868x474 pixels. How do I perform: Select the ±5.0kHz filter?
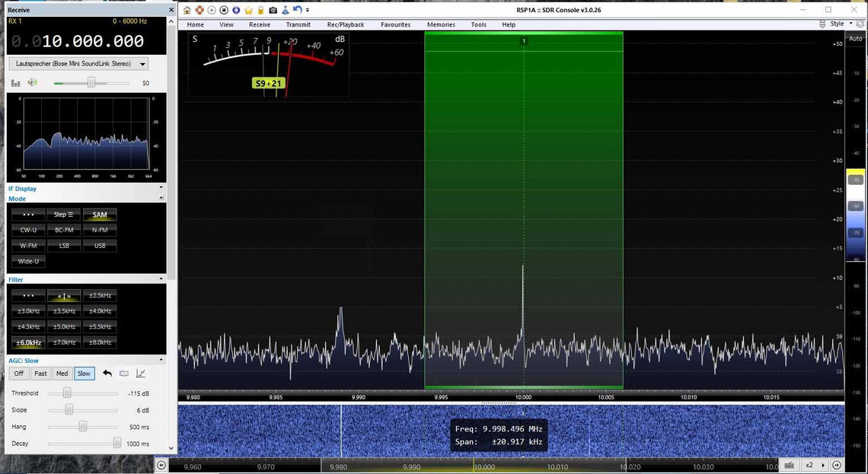(64, 326)
